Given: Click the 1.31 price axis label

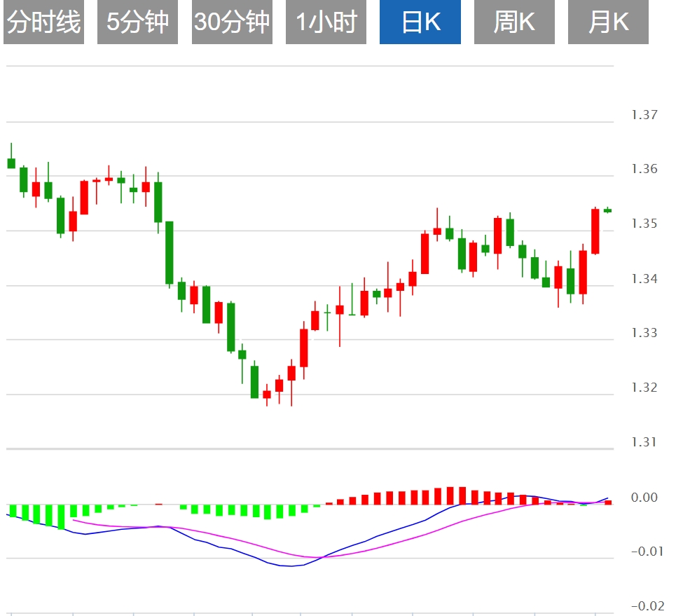Looking at the screenshot, I should click(x=644, y=442).
